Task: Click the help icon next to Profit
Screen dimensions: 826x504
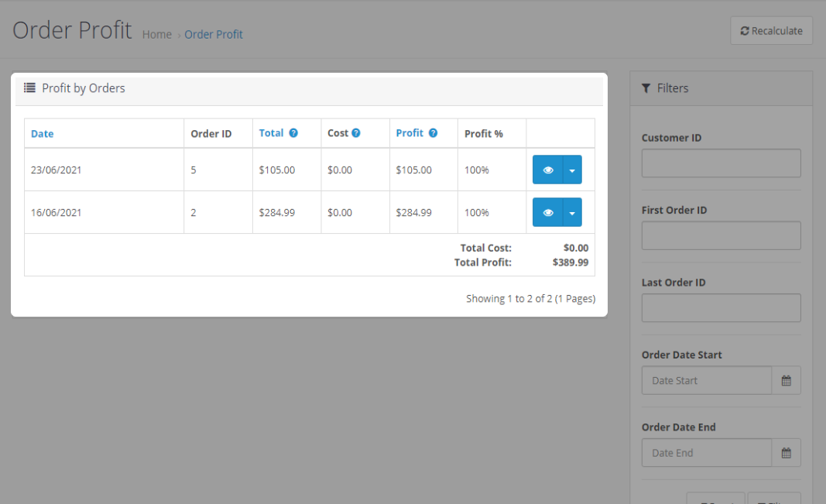Action: click(433, 133)
